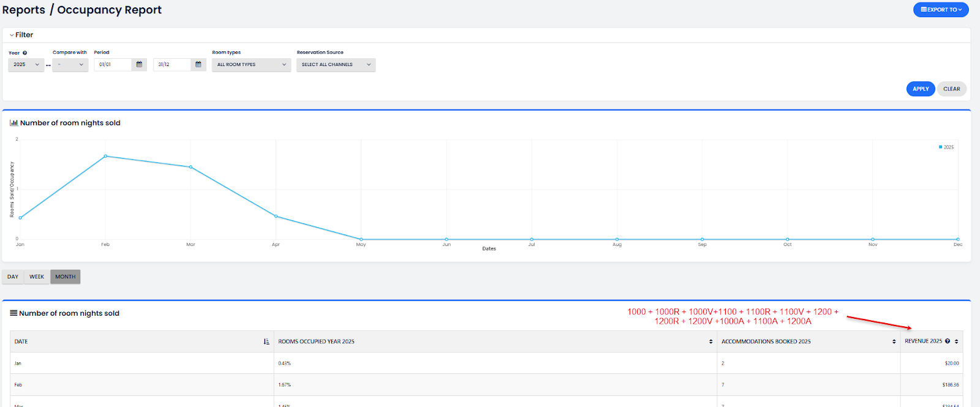Viewport: 980px width, 407px height.
Task: Switch chart view to Day
Action: pos(13,277)
